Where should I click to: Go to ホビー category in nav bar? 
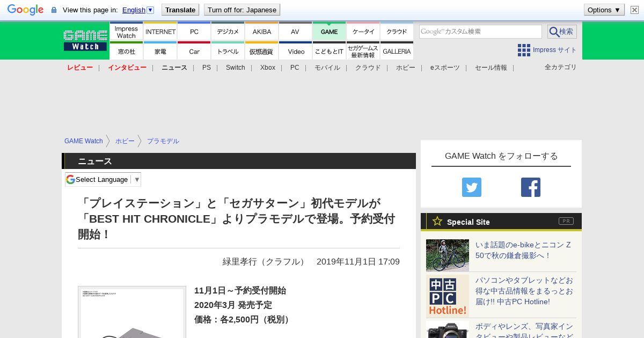tap(406, 68)
